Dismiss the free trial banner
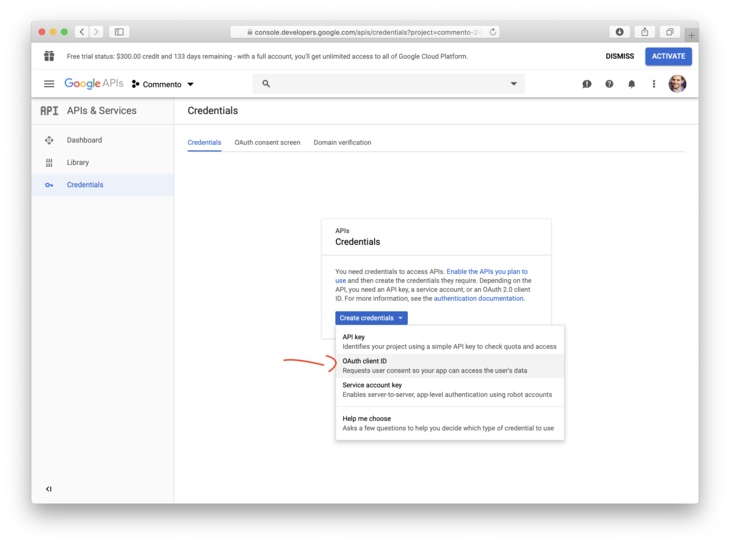Screen dimensions: 730x545 (x=620, y=56)
